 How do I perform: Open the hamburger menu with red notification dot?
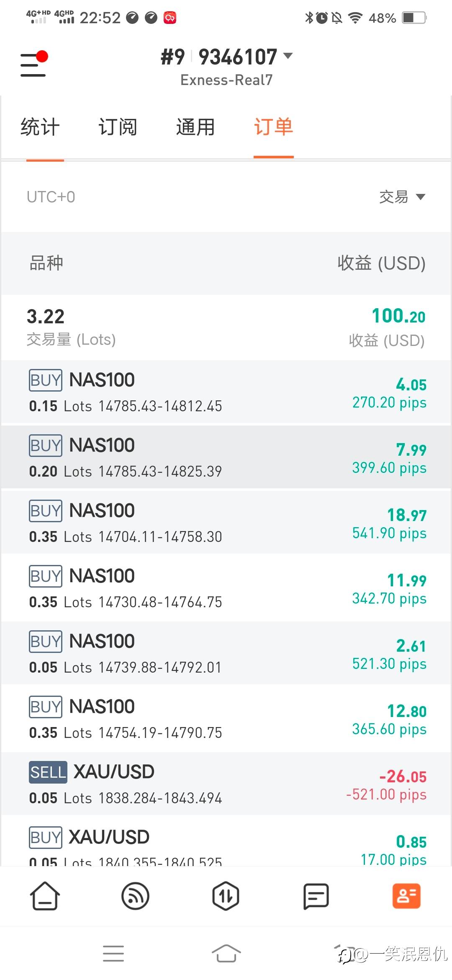[x=33, y=64]
